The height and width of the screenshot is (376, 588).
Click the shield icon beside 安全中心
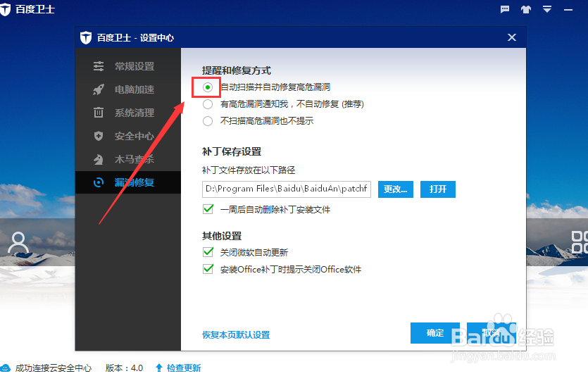click(x=99, y=136)
